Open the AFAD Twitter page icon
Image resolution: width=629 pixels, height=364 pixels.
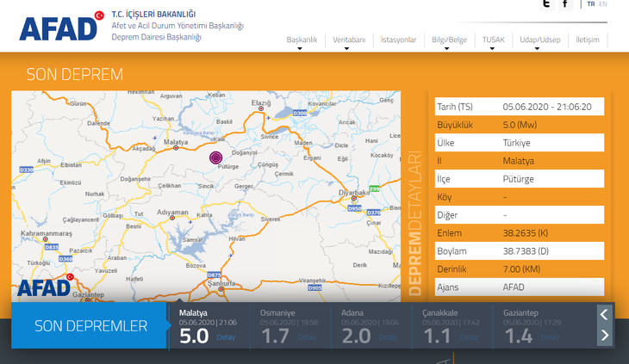545,4
